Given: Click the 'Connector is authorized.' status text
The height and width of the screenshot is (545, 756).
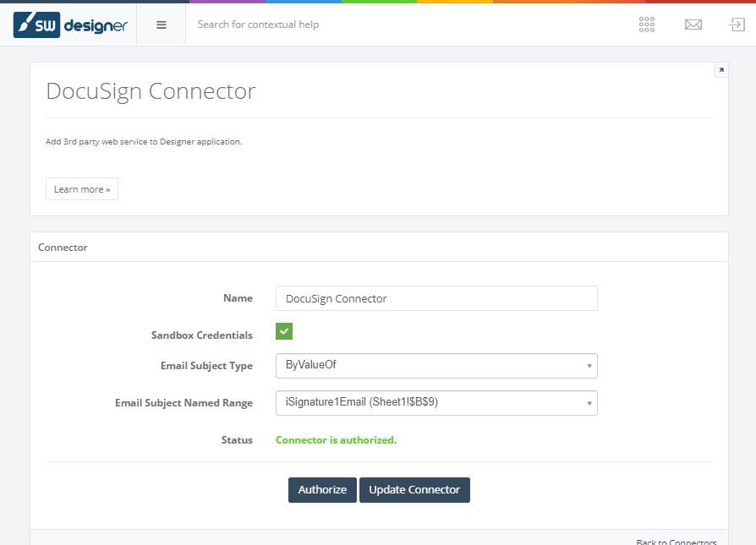Looking at the screenshot, I should (x=336, y=440).
